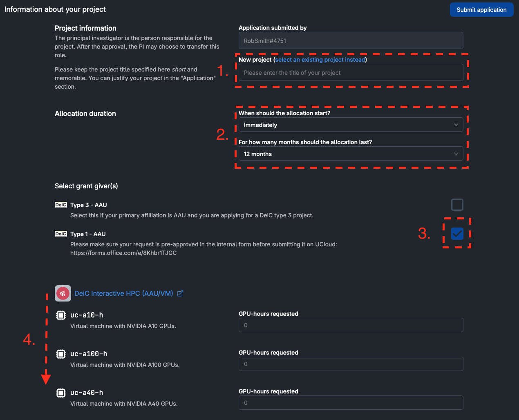Click the GPU-hours field for uc-a100-h
This screenshot has width=519, height=420.
351,364
